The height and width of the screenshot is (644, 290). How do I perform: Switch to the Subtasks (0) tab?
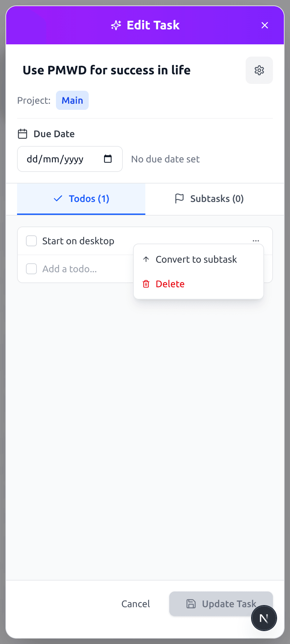(209, 199)
